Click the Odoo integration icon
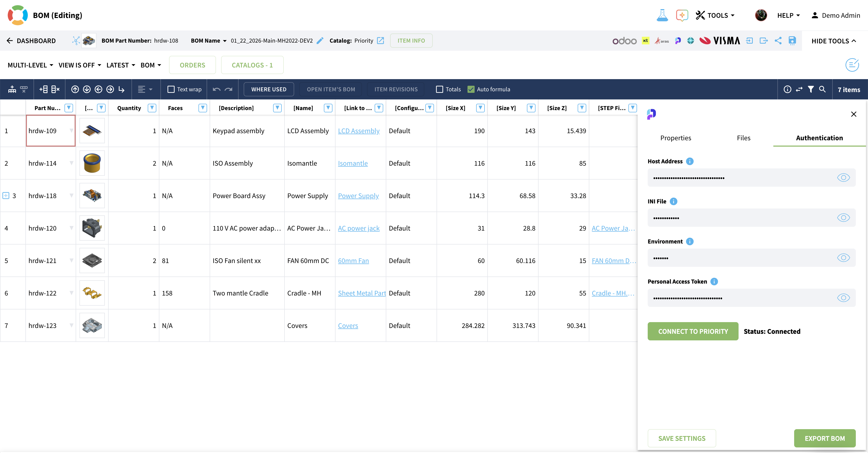This screenshot has height=453, width=868. 624,41
